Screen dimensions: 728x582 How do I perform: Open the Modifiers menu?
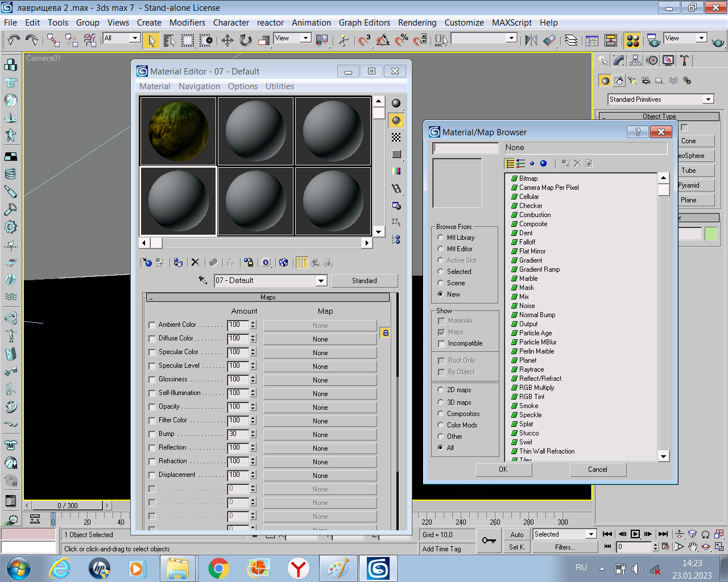(187, 23)
